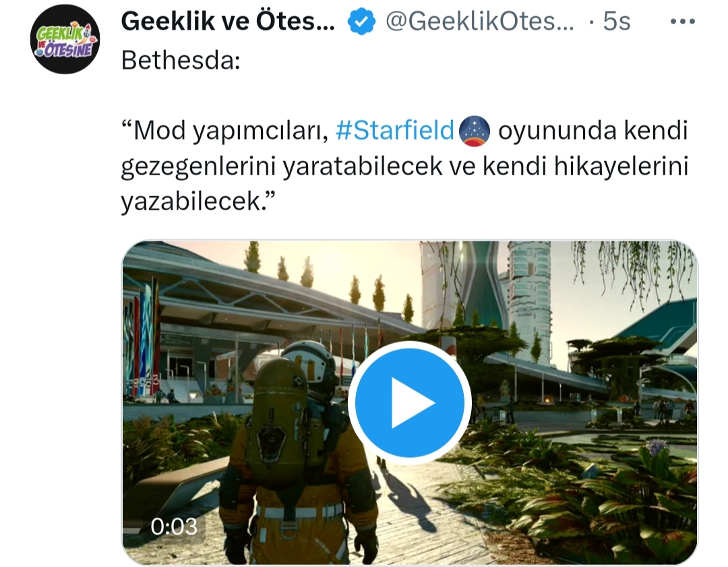Screen dimensions: 728x567
Task: Click the 'gezegenlerini yaratabilecek' text line
Action: pyautogui.click(x=282, y=167)
